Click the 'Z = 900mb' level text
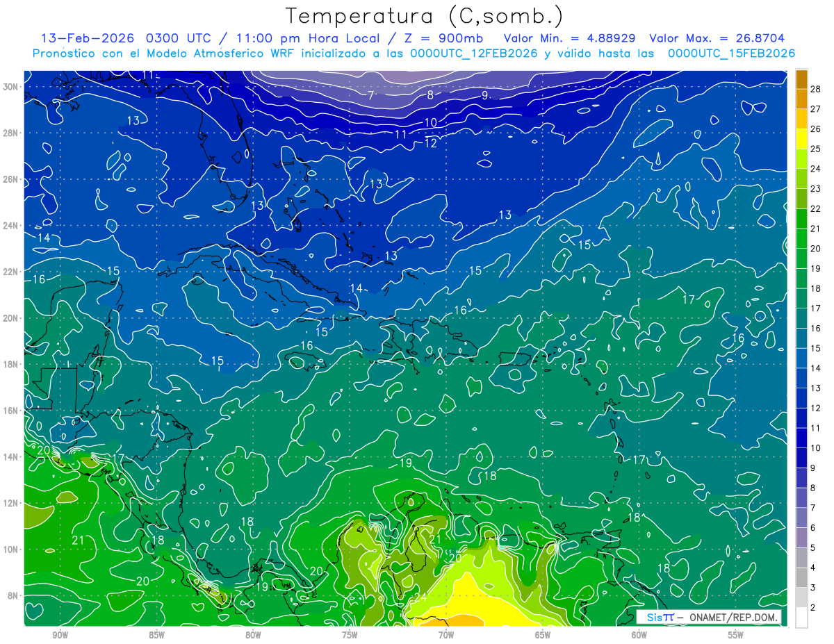 click(445, 38)
